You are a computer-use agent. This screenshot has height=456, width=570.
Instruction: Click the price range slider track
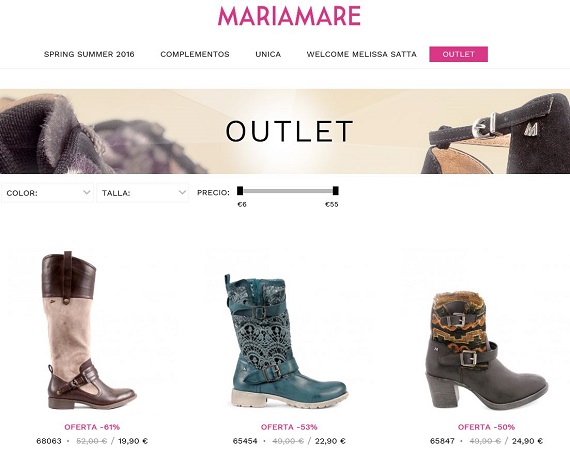[x=288, y=191]
